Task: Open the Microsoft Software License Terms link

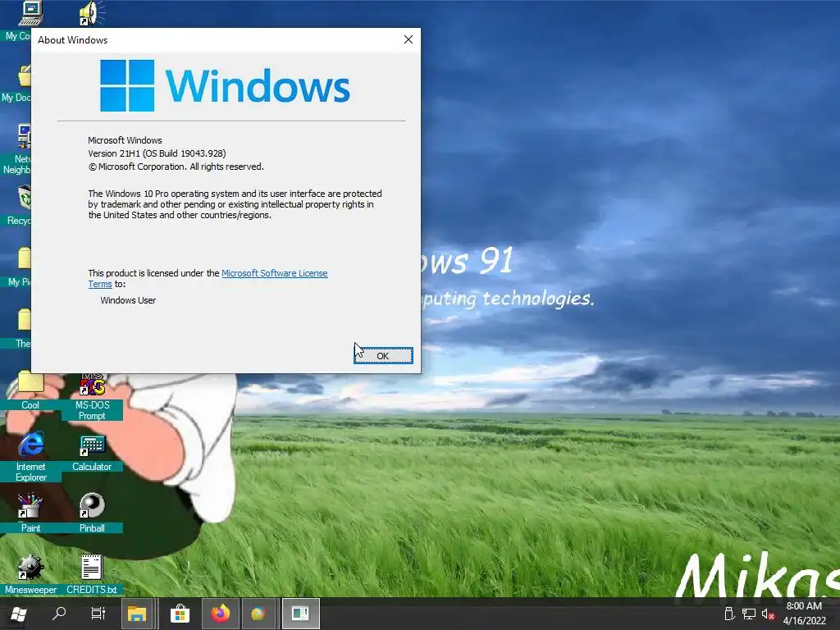Action: pos(208,279)
